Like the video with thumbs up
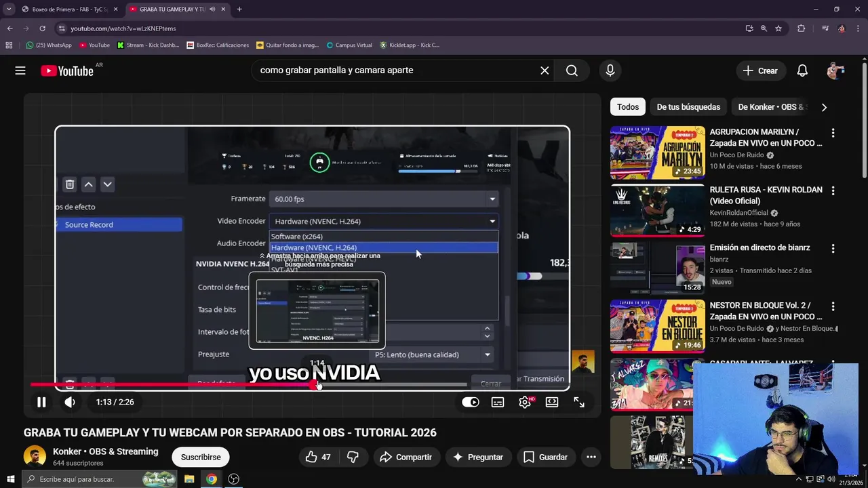 tap(318, 457)
